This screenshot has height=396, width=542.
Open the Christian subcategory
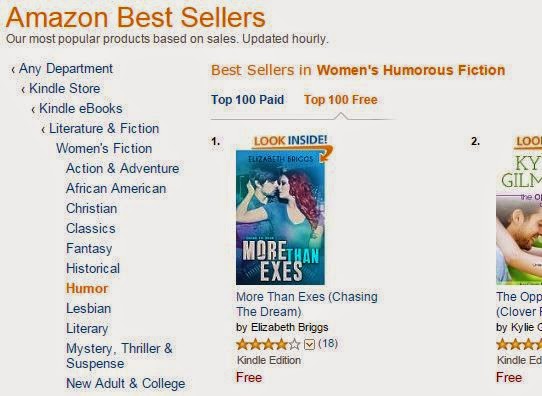pos(92,209)
